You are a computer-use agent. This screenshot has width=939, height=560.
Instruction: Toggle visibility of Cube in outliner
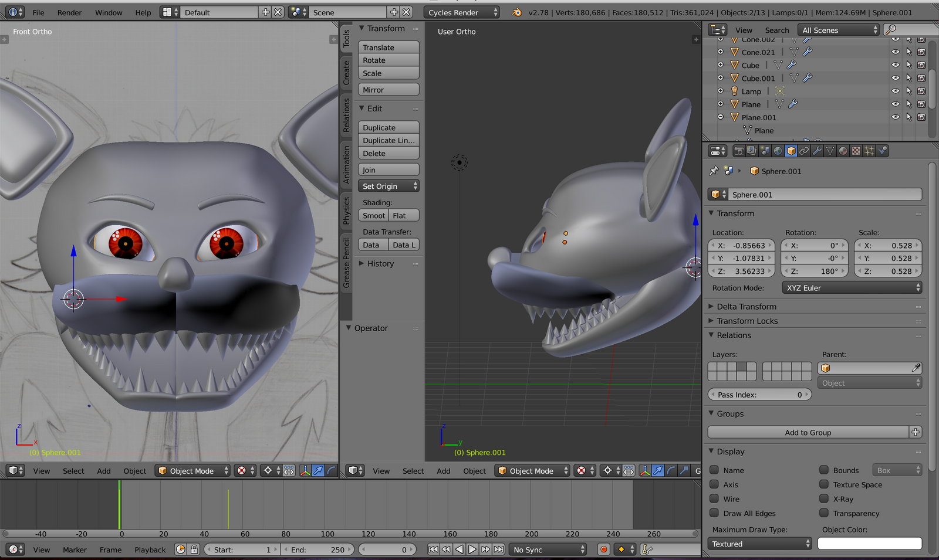[x=896, y=65]
